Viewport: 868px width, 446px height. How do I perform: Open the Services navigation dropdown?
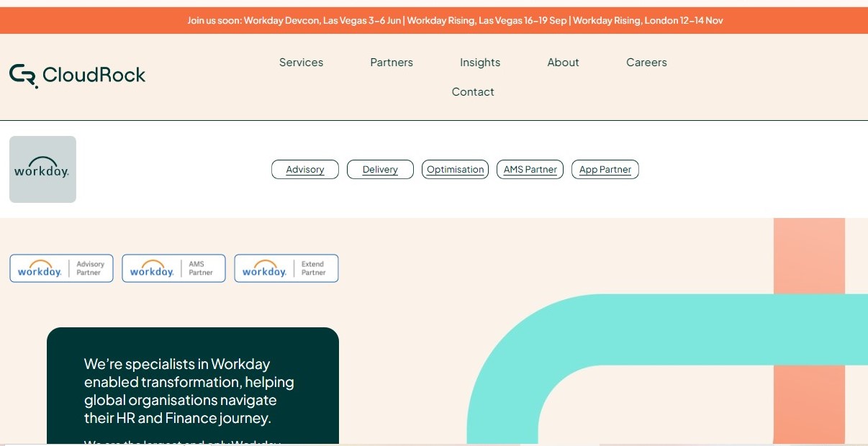[301, 63]
